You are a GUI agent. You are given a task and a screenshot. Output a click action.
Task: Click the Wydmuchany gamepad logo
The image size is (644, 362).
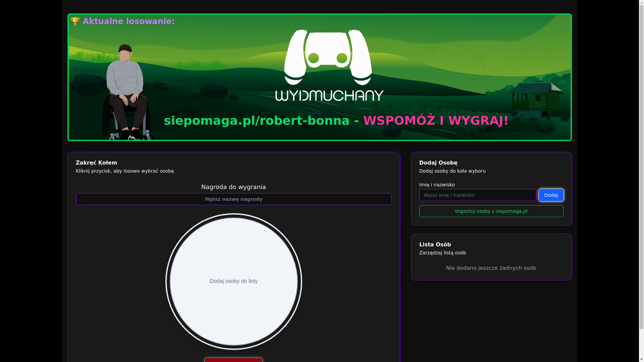pos(329,65)
